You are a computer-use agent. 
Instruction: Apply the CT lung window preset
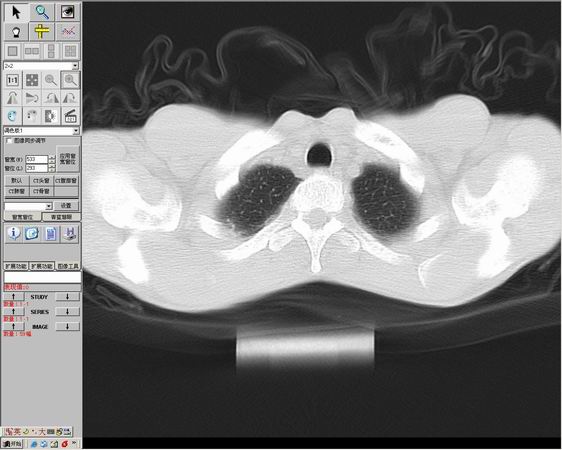(x=16, y=191)
